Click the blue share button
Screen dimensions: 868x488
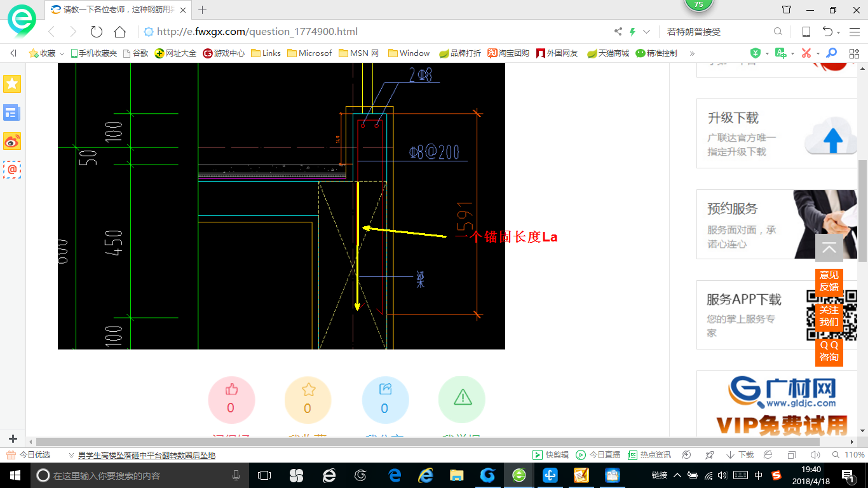[x=385, y=400]
